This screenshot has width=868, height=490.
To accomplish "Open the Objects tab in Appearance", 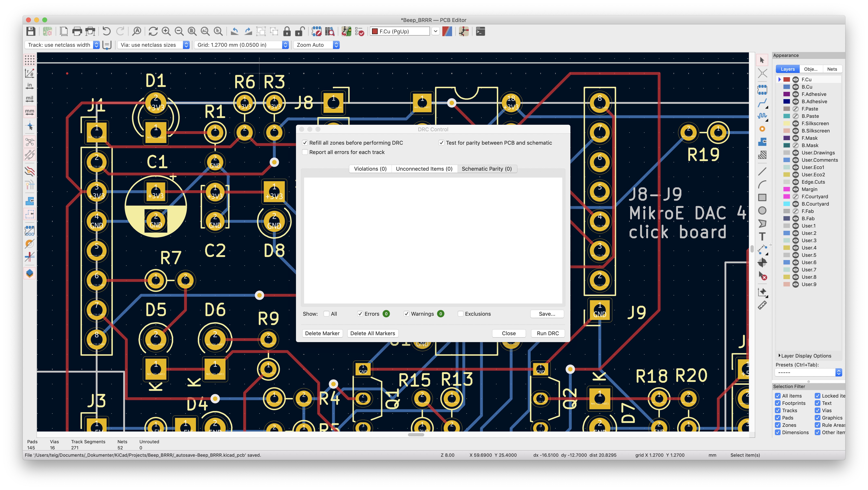I will [x=811, y=69].
